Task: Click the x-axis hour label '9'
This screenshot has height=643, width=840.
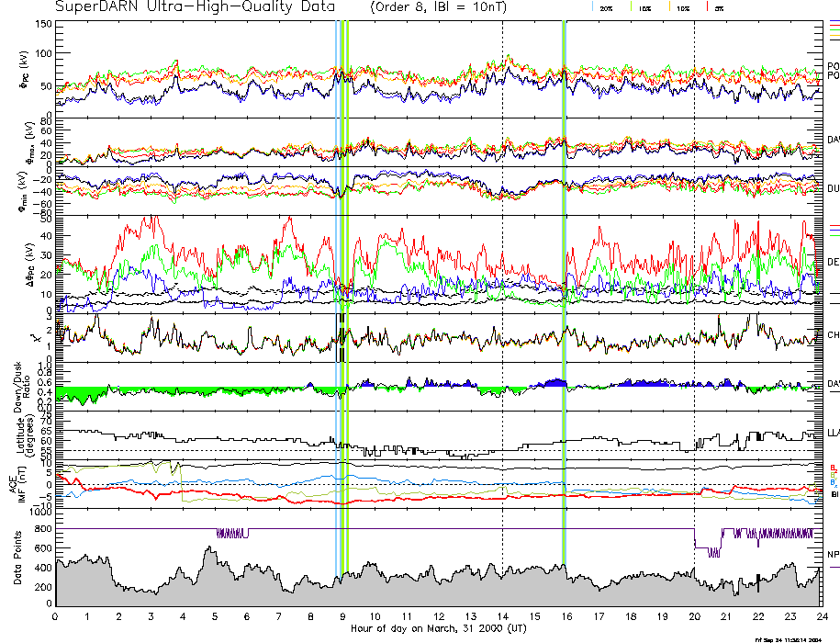Action: 342,616
